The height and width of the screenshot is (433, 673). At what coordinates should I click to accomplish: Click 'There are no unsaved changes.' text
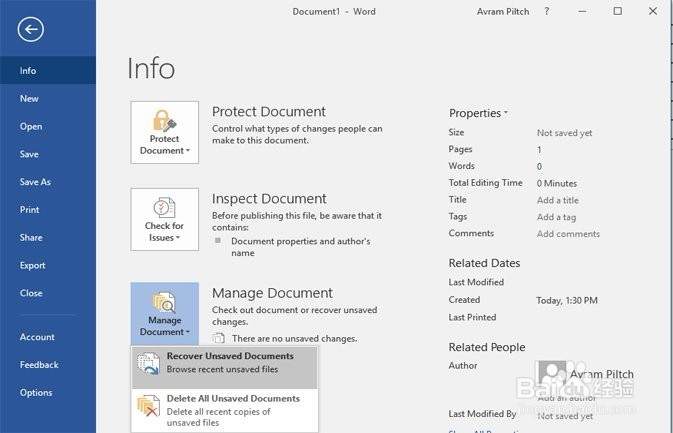294,339
